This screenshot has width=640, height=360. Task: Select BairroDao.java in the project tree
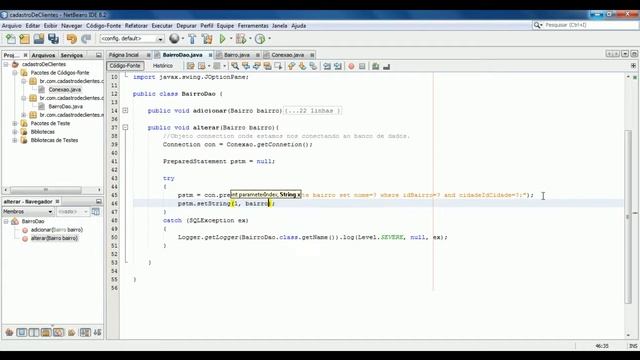(x=65, y=107)
